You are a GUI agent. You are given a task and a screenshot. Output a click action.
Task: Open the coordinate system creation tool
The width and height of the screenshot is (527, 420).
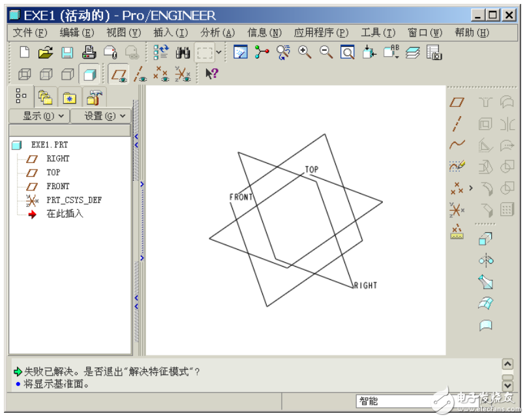click(457, 209)
